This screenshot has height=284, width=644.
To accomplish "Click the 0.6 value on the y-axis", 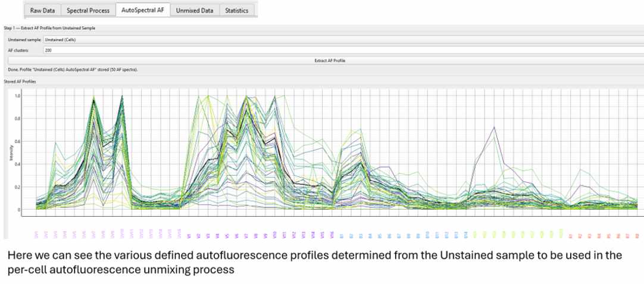I will [x=18, y=141].
